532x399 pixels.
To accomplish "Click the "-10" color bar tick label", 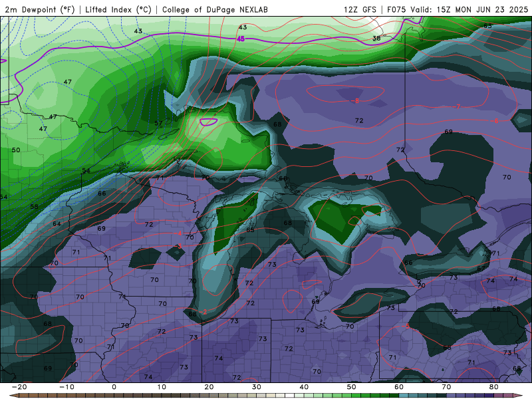I will pyautogui.click(x=66, y=387).
